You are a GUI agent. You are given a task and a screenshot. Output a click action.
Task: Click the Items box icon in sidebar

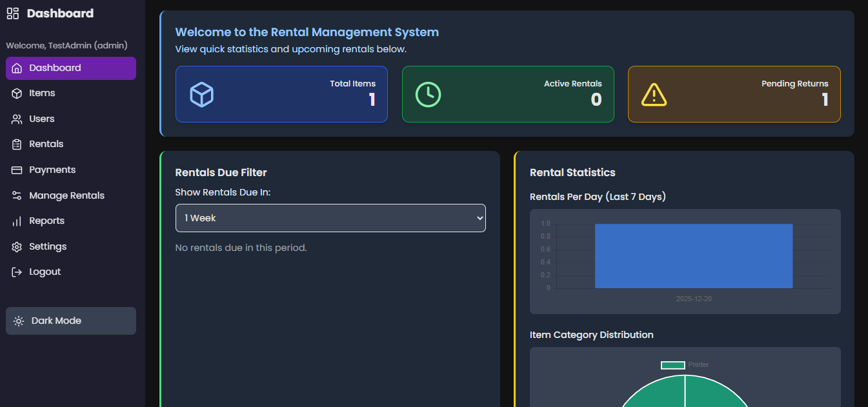[x=17, y=94]
